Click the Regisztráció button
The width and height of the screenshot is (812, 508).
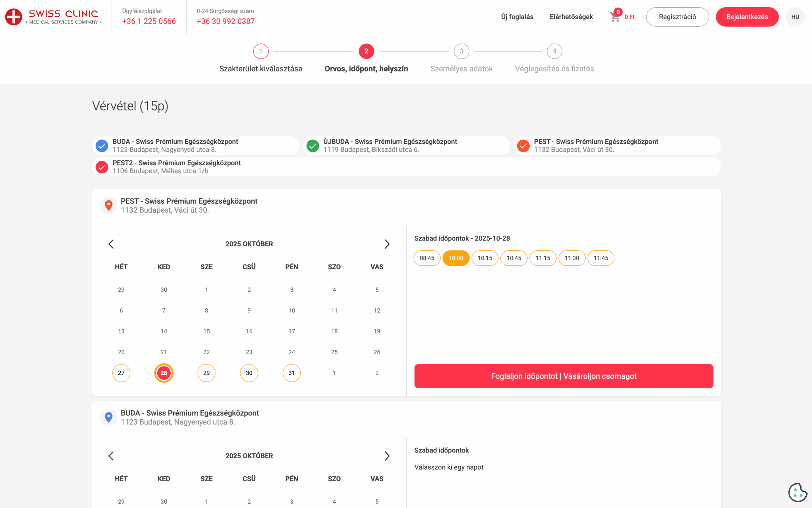click(x=677, y=17)
